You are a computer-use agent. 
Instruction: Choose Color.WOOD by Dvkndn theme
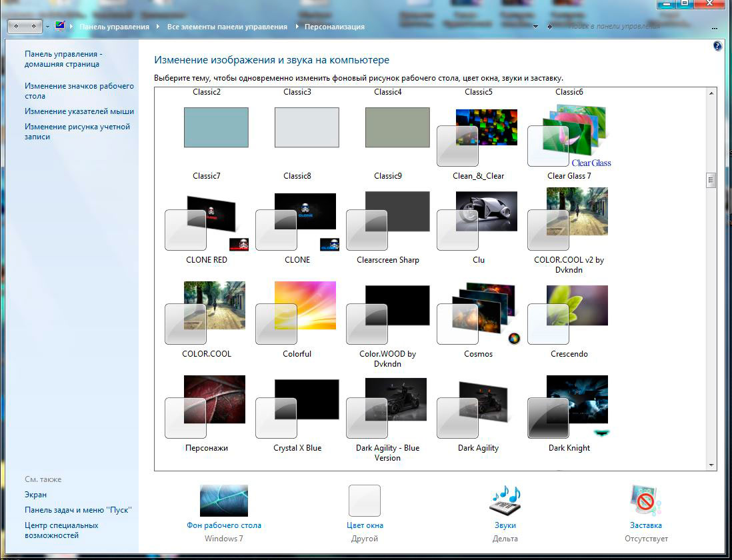click(388, 315)
